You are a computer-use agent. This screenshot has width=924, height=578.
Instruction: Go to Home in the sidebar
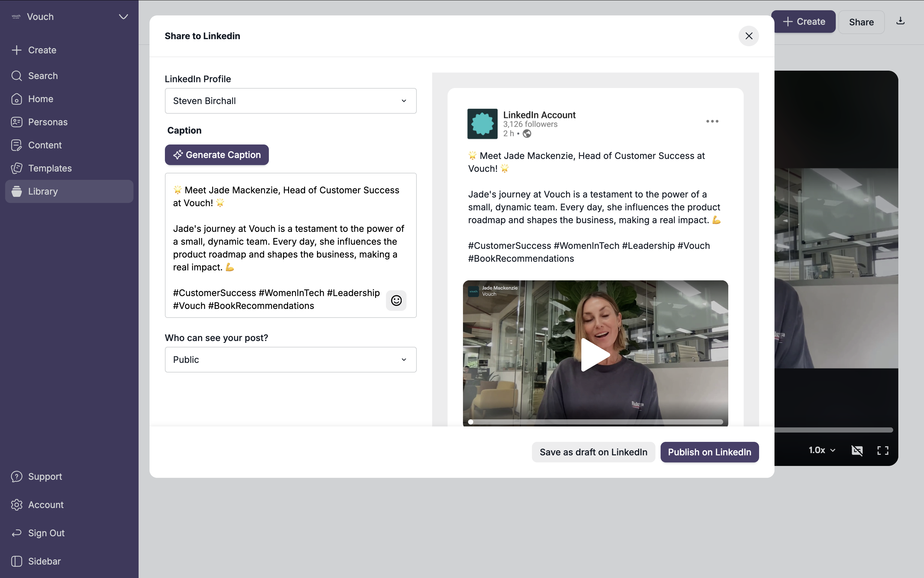(x=69, y=99)
